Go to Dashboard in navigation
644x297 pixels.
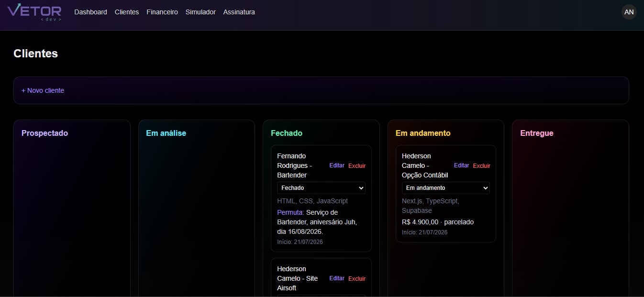pyautogui.click(x=90, y=12)
